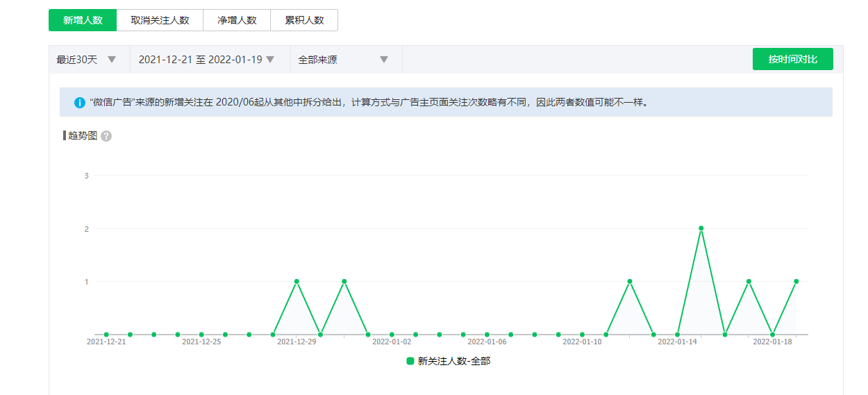Click the last data point on the chart

796,281
